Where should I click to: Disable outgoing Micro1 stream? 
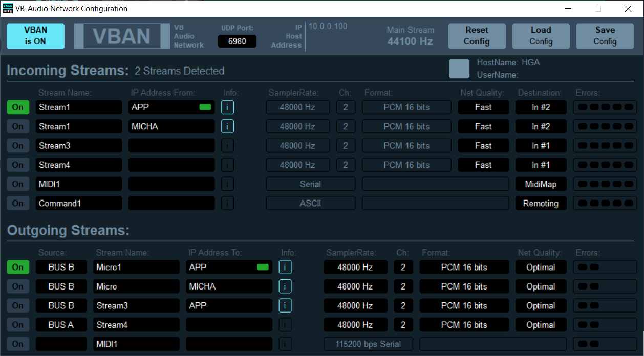[x=18, y=267]
